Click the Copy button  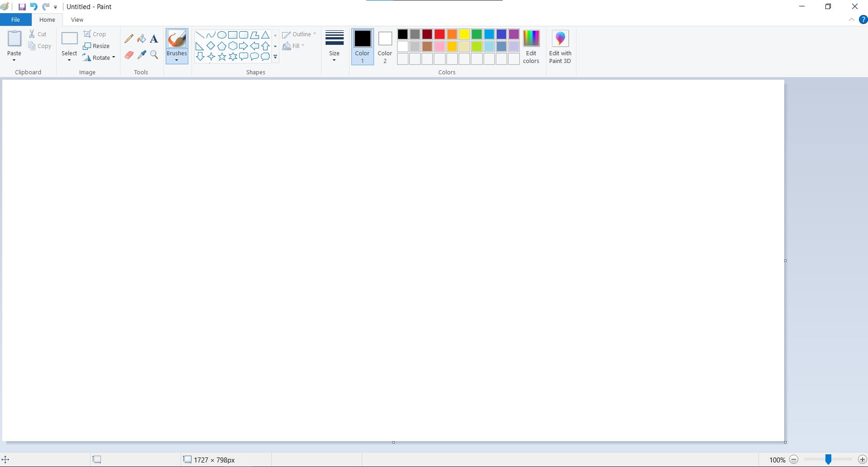pyautogui.click(x=40, y=46)
